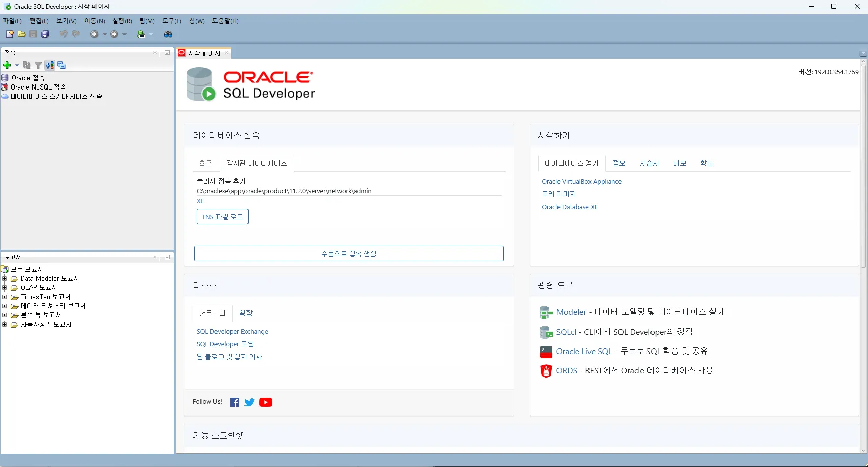
Task: Select the 학습 tab
Action: [707, 163]
